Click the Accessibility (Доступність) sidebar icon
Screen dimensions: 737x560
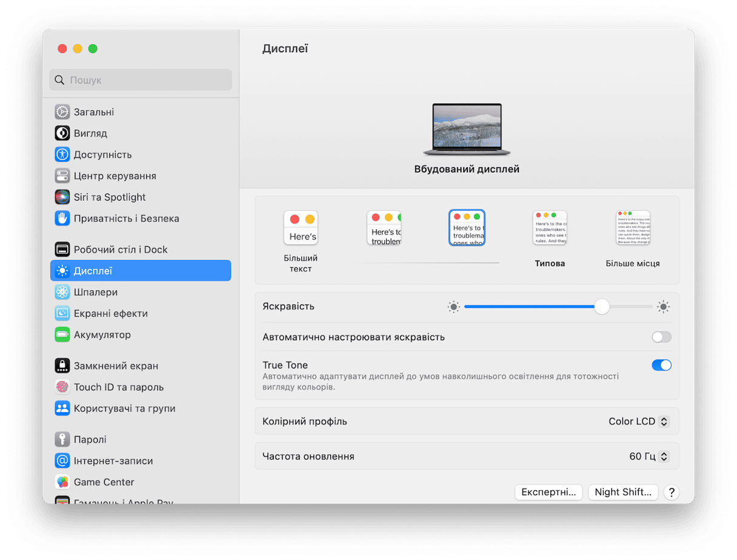point(62,155)
